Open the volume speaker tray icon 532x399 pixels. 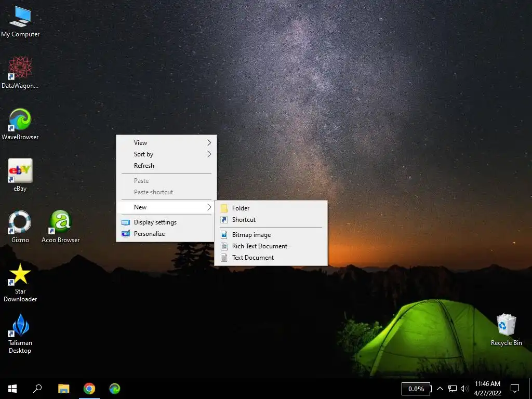click(x=464, y=389)
